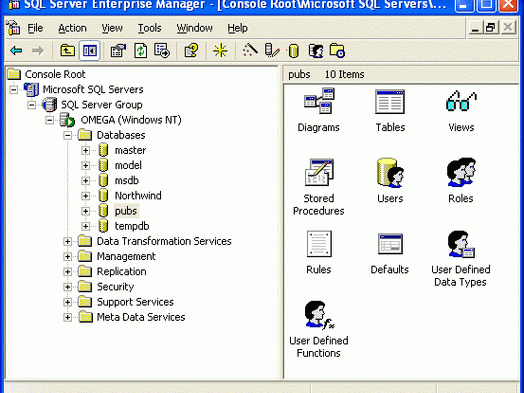Viewport: 524px width, 393px height.
Task: Click the New Database cylinder toolbar icon
Action: pyautogui.click(x=293, y=51)
